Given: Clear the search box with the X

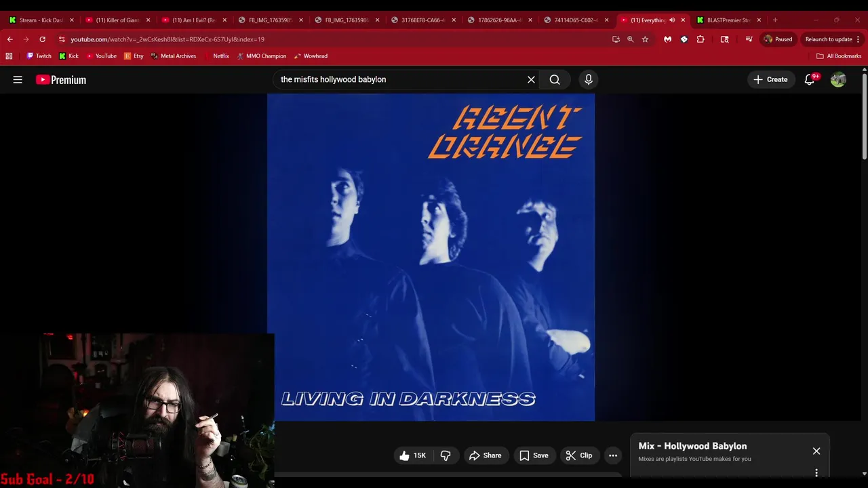Looking at the screenshot, I should pyautogui.click(x=531, y=79).
